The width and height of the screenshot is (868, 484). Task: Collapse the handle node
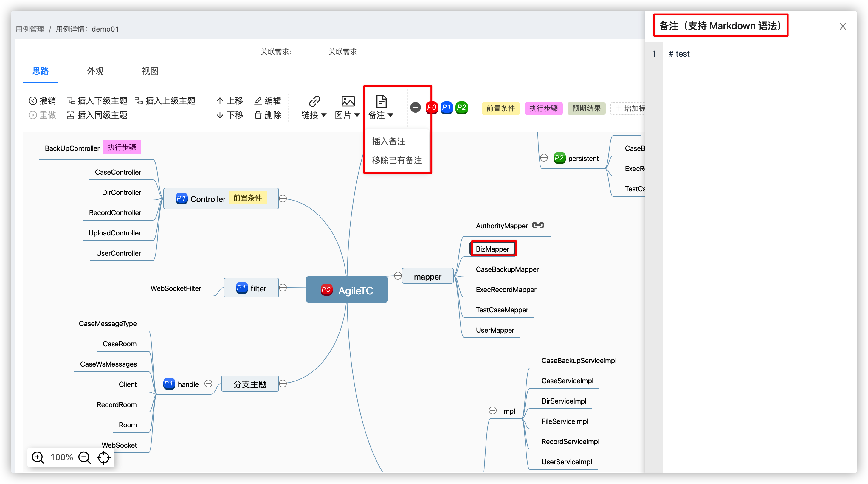tap(208, 384)
